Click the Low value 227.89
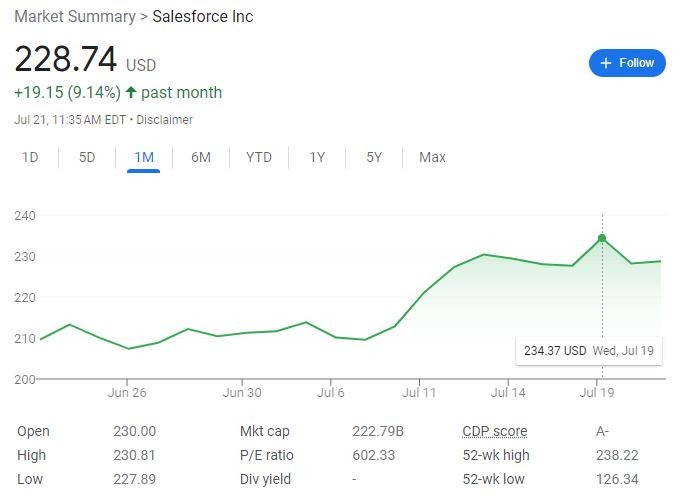Viewport: 690px width, 501px height. 135,479
